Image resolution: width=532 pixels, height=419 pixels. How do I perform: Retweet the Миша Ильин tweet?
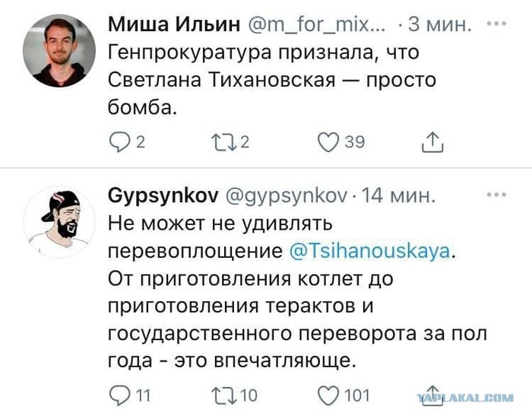220,141
